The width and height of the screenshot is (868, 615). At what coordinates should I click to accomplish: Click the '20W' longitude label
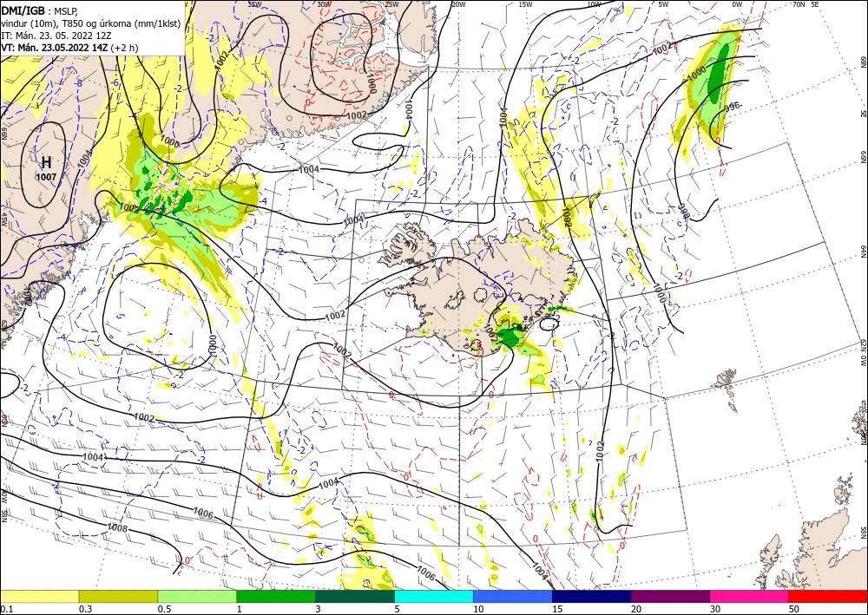click(458, 4)
